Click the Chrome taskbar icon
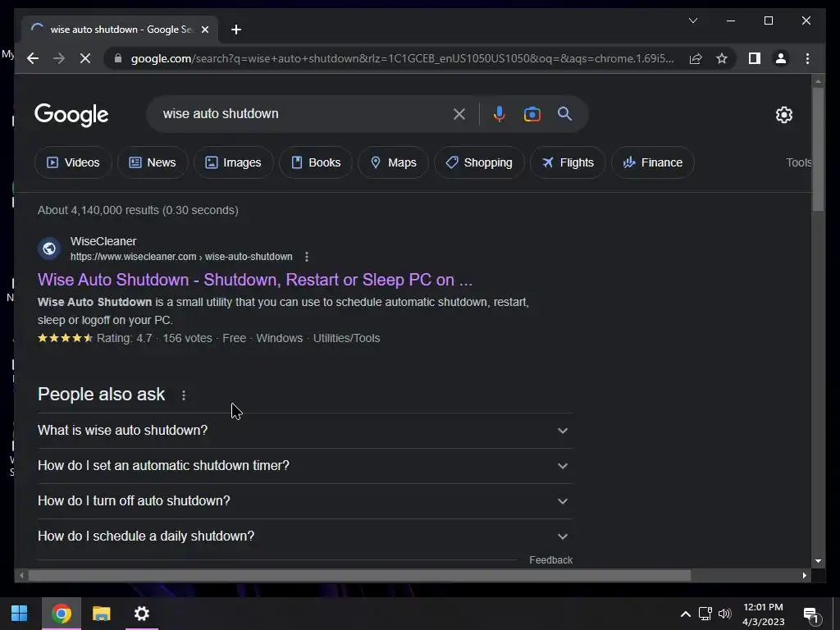 (x=62, y=614)
